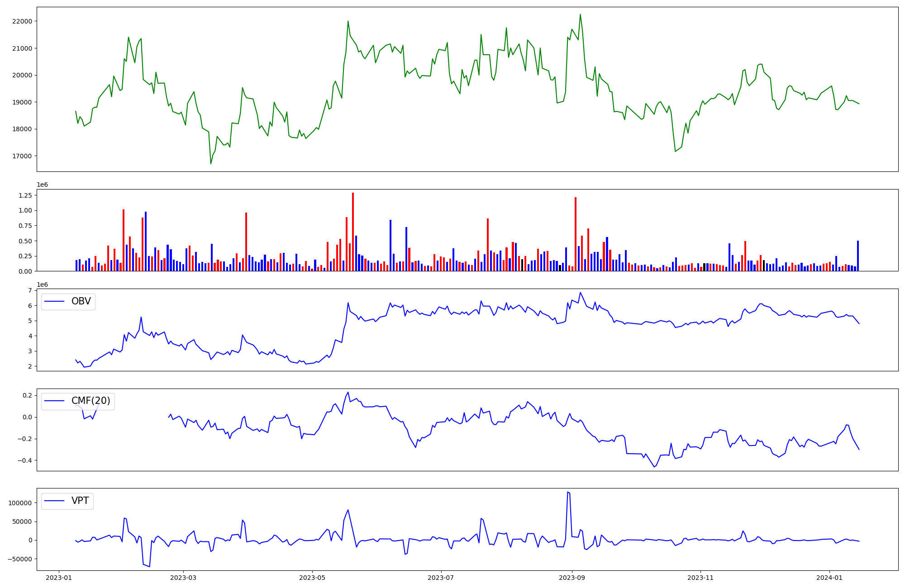Click the VPT legend label
The width and height of the screenshot is (905, 588).
[x=80, y=501]
